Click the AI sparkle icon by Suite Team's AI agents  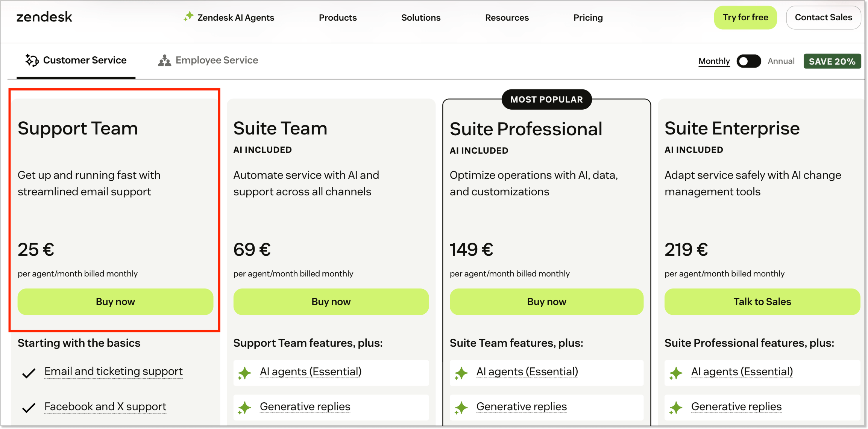coord(244,373)
